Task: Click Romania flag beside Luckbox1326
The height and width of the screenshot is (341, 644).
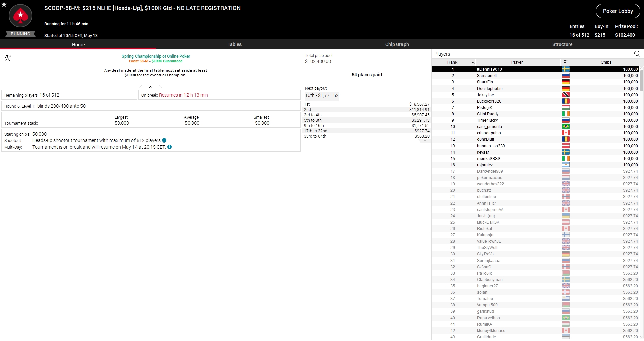Action: click(566, 101)
